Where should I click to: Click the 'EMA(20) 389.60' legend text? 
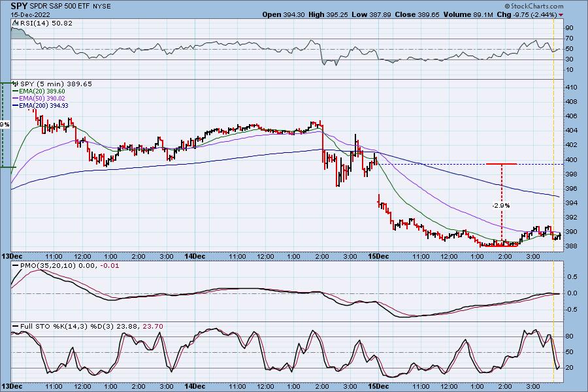point(42,91)
